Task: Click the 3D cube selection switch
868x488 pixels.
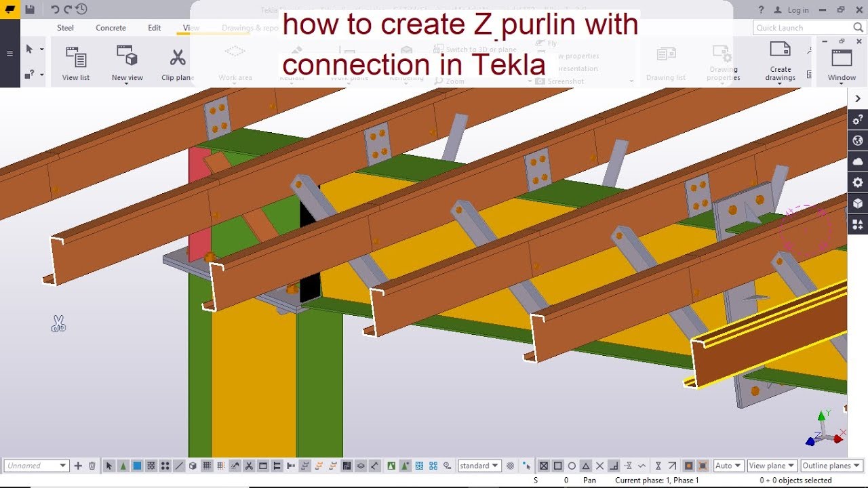Action: point(193,466)
